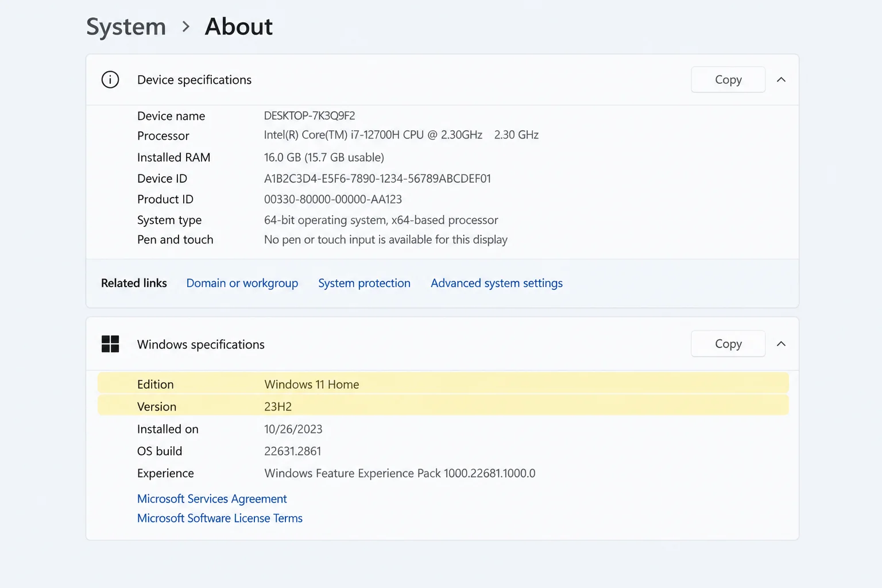882x588 pixels.
Task: Click the About page title
Action: click(239, 27)
